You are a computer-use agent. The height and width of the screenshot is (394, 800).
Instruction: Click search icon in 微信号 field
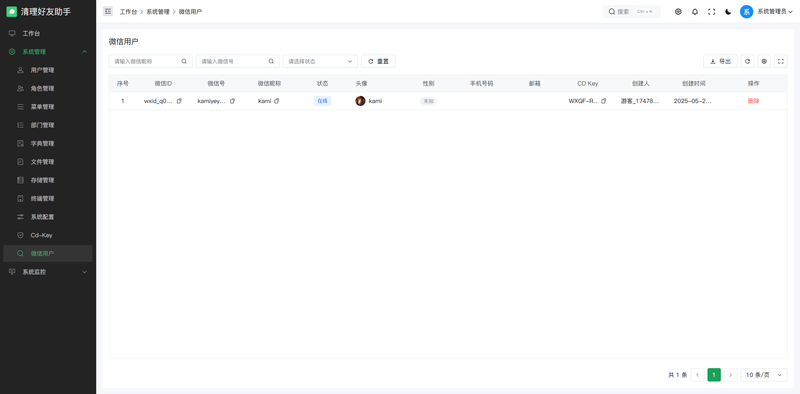[271, 61]
